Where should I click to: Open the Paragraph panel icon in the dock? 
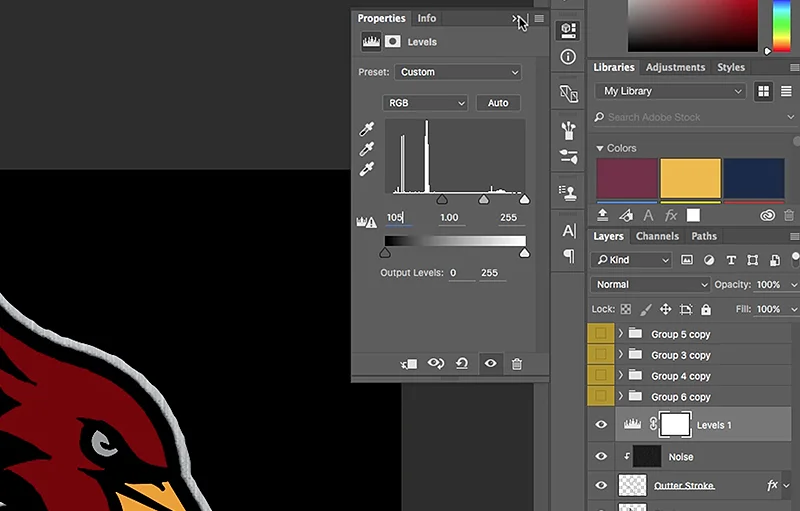point(569,256)
